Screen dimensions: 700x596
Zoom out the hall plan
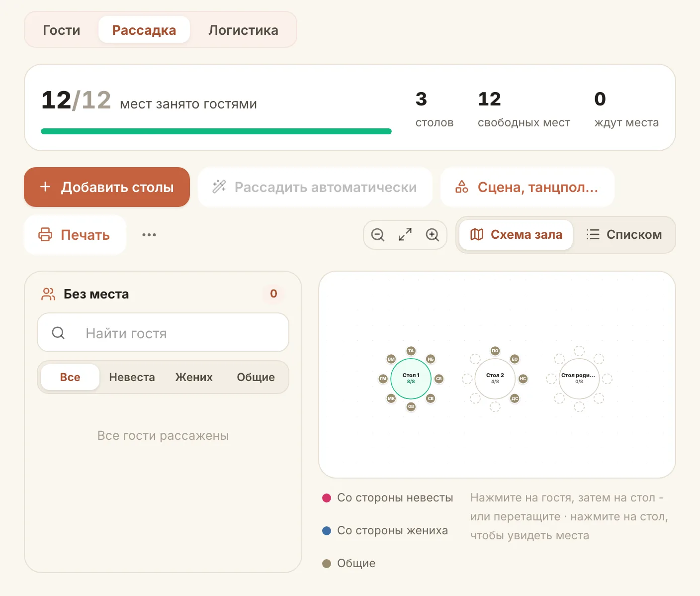point(378,235)
